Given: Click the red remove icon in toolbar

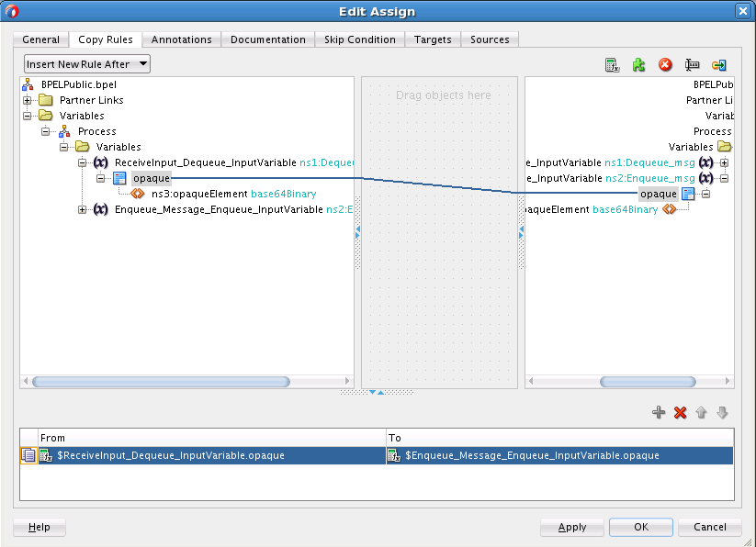Looking at the screenshot, I should coord(665,65).
